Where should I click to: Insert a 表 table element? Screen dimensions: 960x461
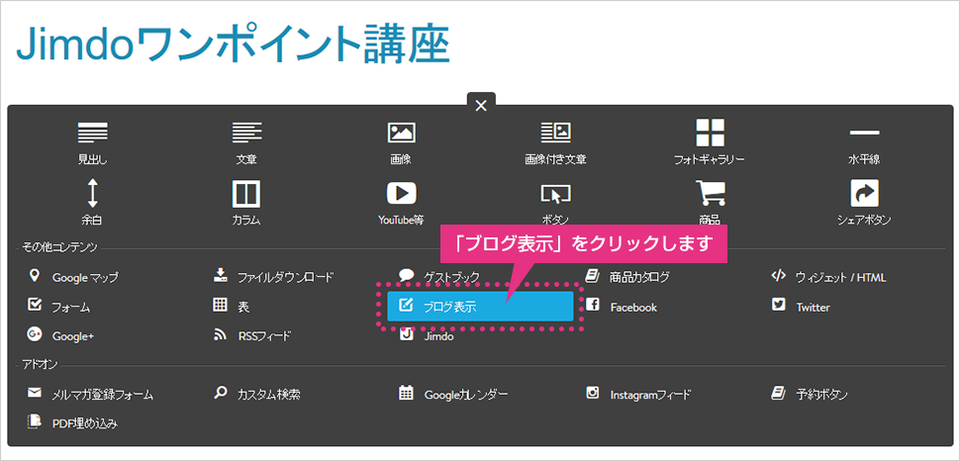[x=231, y=307]
